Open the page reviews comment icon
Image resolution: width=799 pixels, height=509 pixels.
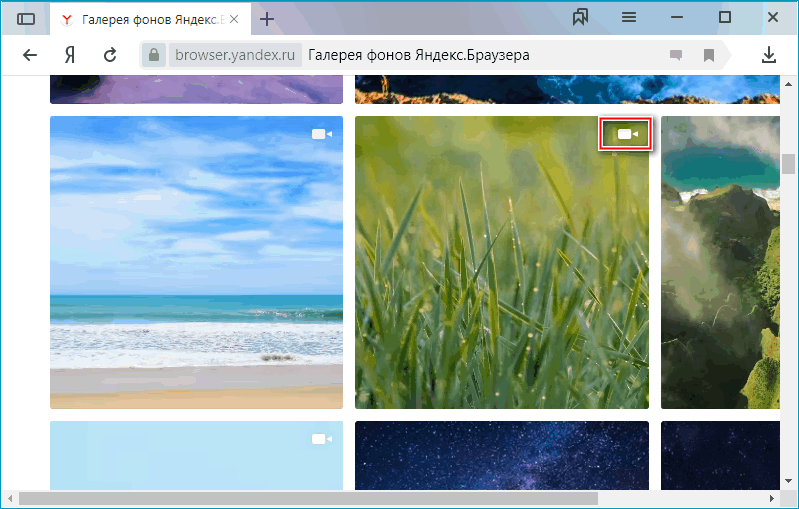[x=676, y=56]
